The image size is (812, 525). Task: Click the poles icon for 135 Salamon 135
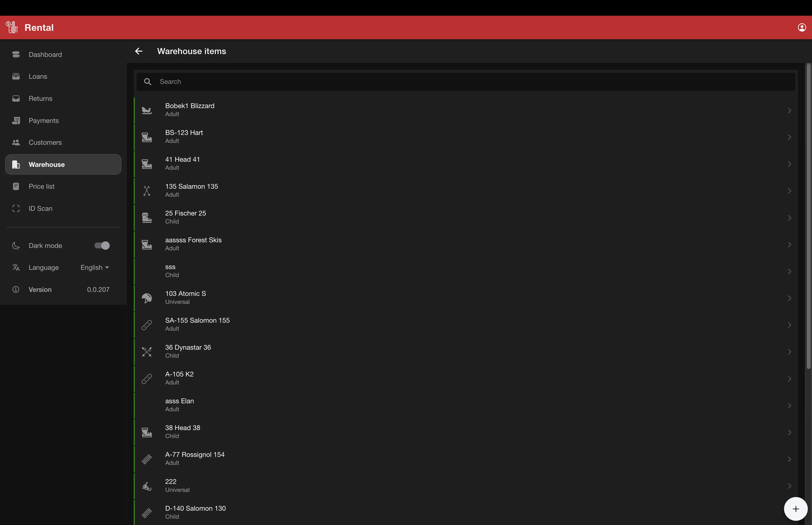pyautogui.click(x=147, y=191)
